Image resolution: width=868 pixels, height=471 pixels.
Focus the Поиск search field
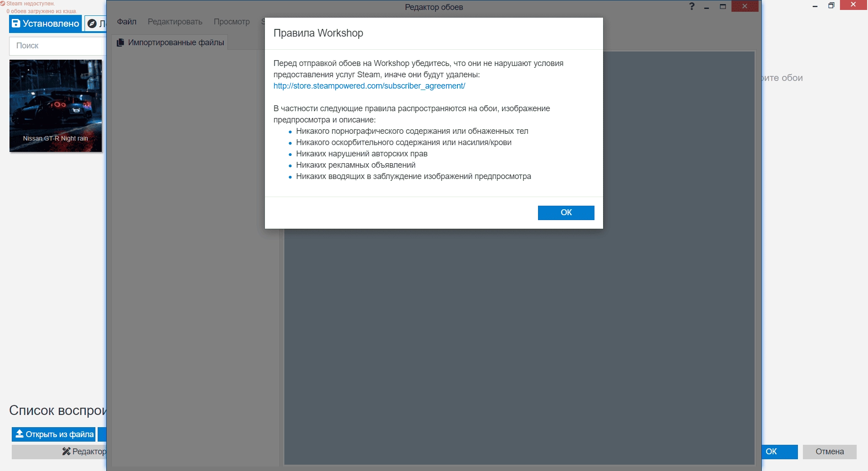click(57, 46)
